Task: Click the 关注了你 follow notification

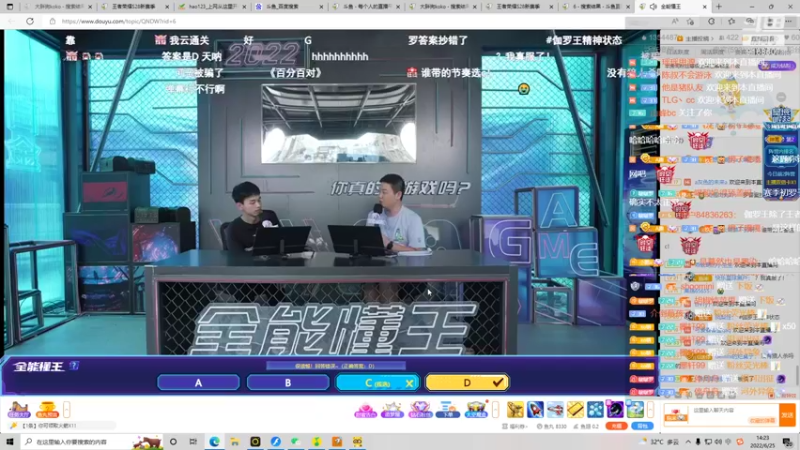Action: pos(696,112)
